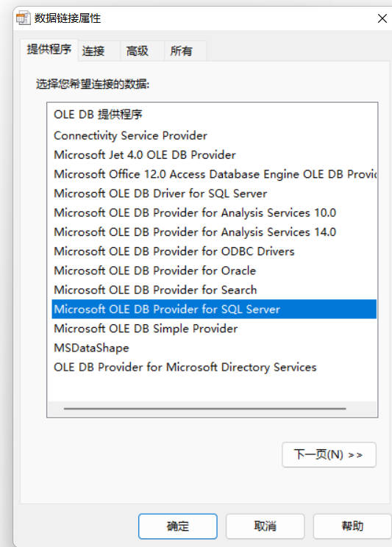The width and height of the screenshot is (392, 547).
Task: Click the 下一页(N) >> button
Action: pos(329,454)
